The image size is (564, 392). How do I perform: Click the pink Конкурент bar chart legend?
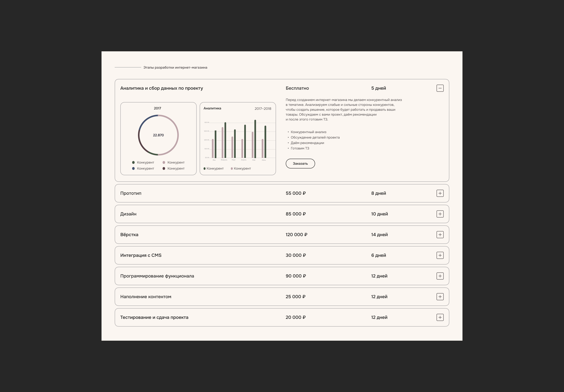pos(240,168)
